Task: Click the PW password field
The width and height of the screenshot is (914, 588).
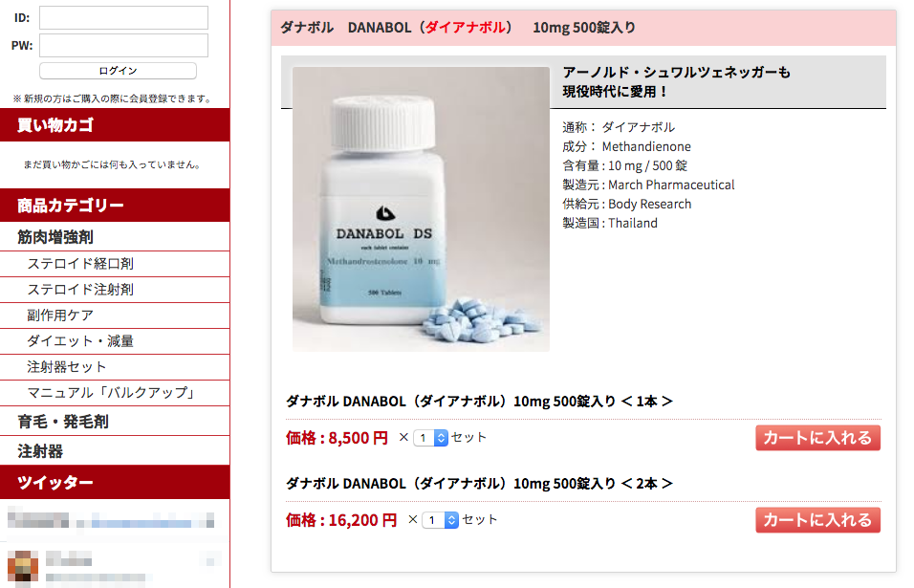Action: [x=123, y=46]
